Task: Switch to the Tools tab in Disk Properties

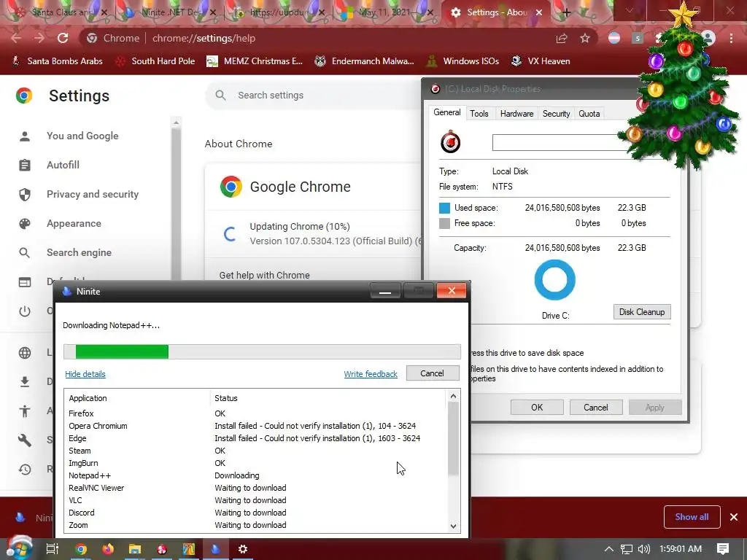Action: (479, 113)
